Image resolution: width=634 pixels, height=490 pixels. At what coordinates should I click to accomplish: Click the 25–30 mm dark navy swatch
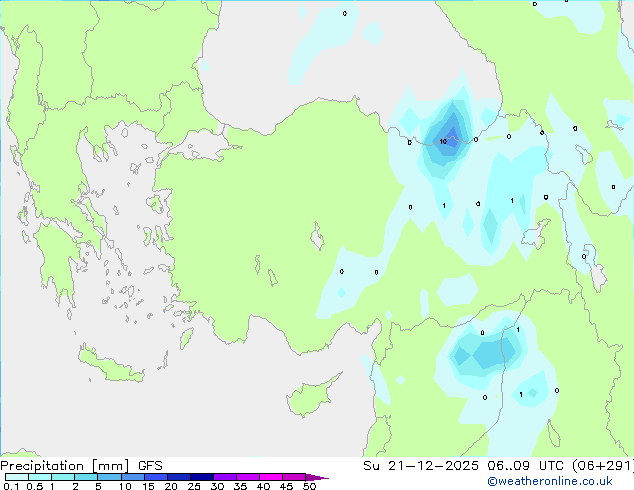click(x=201, y=477)
